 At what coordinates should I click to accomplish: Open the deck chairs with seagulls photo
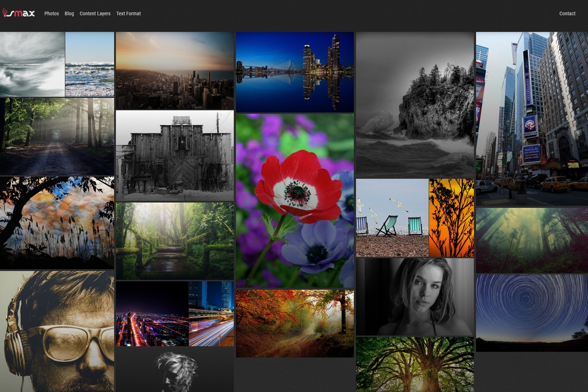click(x=392, y=218)
